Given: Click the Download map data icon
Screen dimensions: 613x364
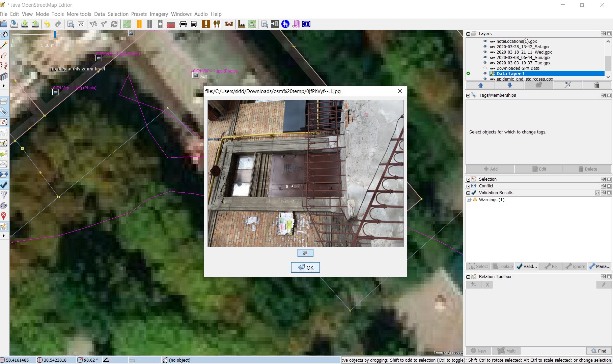Looking at the screenshot, I should 25,24.
